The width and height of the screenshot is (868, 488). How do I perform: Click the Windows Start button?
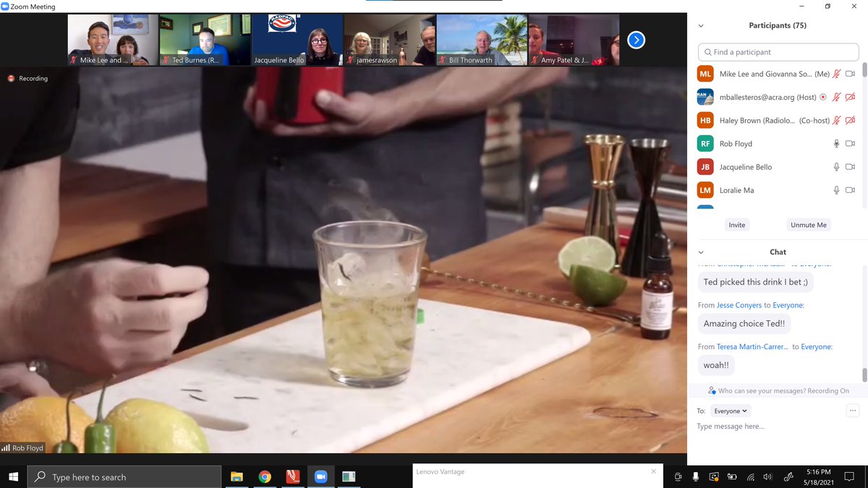click(x=13, y=476)
